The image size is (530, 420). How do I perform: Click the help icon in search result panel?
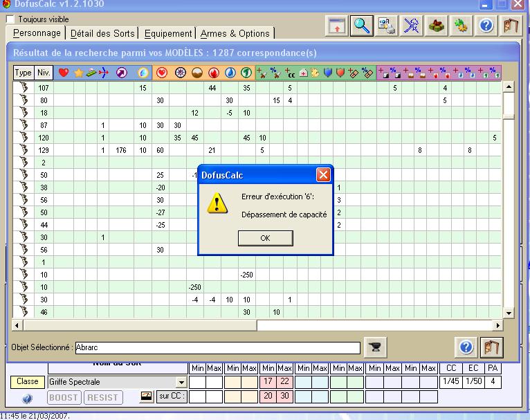[x=466, y=347]
